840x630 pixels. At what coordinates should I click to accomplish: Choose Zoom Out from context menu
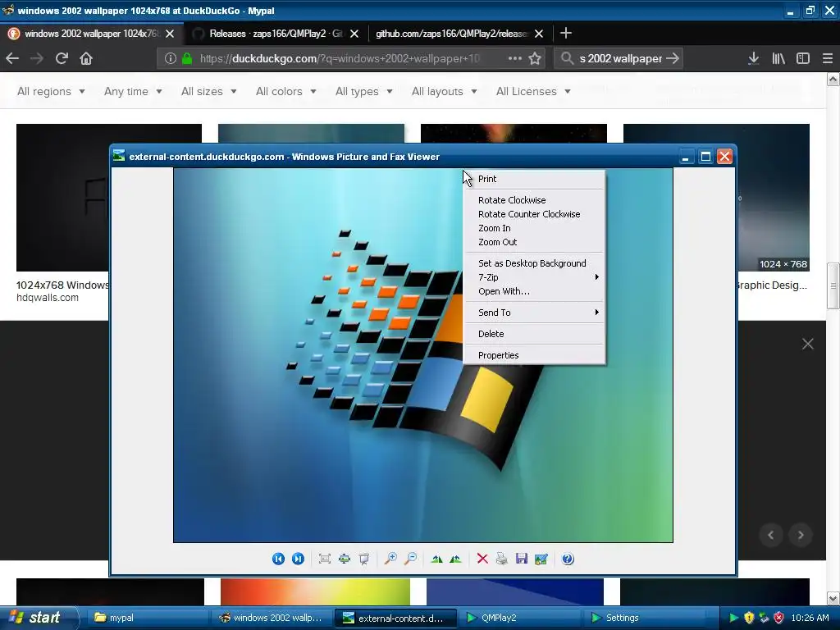click(x=534, y=242)
